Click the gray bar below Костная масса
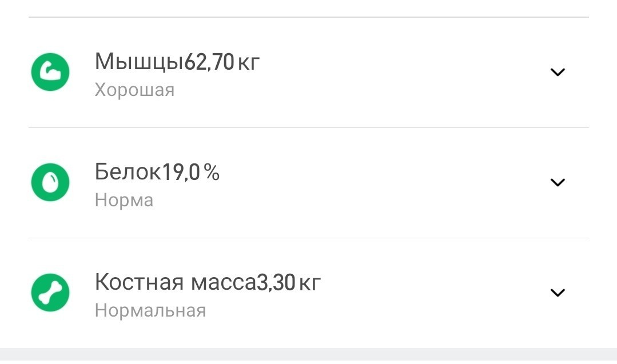The image size is (617, 364). tap(309, 355)
